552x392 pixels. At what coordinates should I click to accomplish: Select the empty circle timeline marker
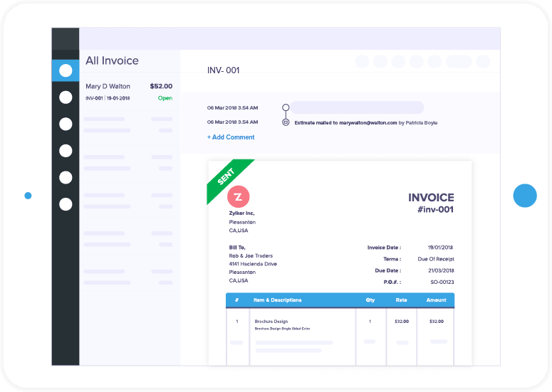(286, 108)
